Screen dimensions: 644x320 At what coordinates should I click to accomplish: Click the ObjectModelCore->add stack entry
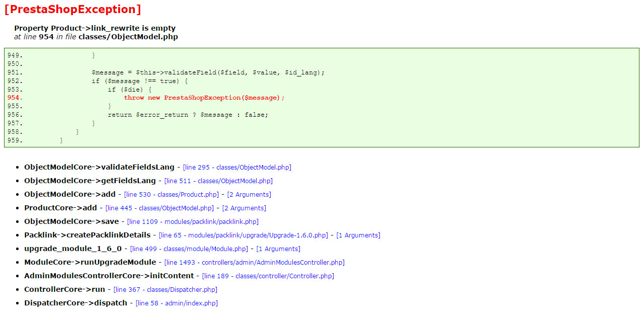click(x=70, y=194)
